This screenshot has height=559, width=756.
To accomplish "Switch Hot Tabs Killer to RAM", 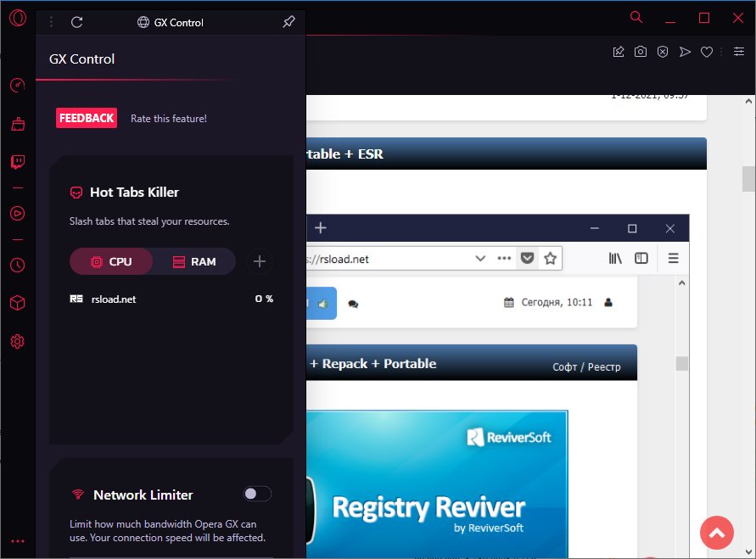I will click(194, 261).
